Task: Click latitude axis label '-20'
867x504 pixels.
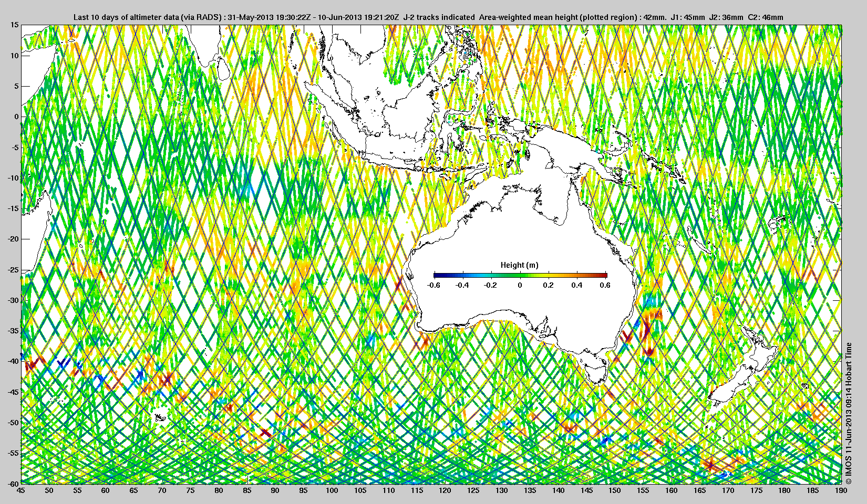Action: [x=13, y=239]
